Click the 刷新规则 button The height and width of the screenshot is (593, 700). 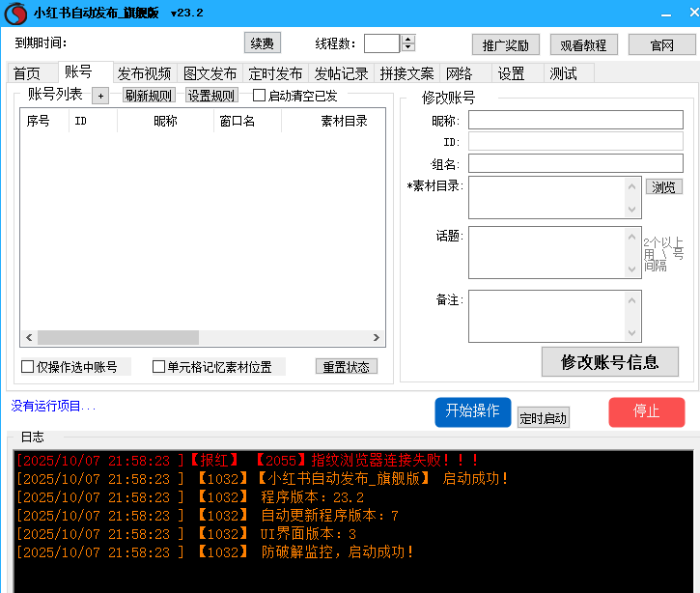(149, 95)
